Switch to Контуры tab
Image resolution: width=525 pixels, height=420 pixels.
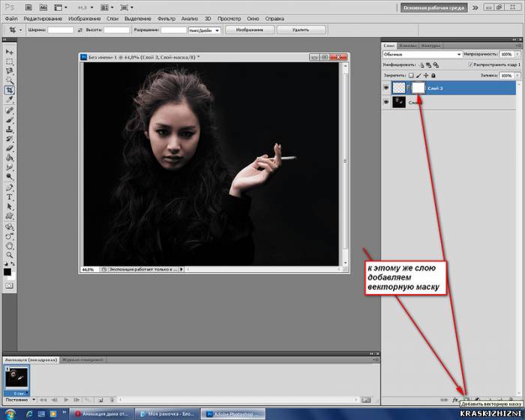430,46
